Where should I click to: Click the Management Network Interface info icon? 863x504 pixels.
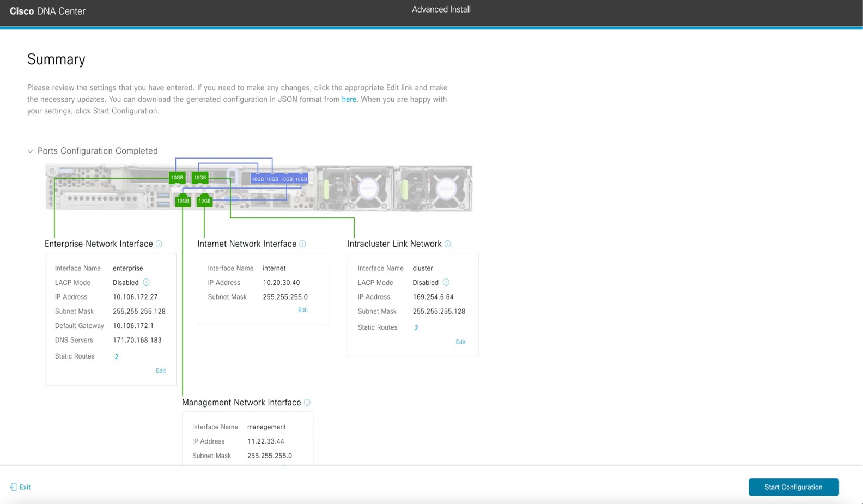tap(307, 403)
